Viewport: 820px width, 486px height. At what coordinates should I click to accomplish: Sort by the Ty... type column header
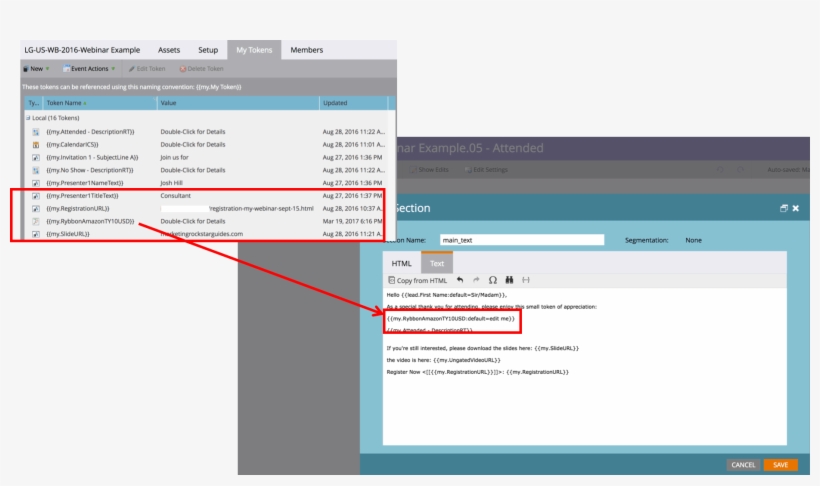point(34,103)
